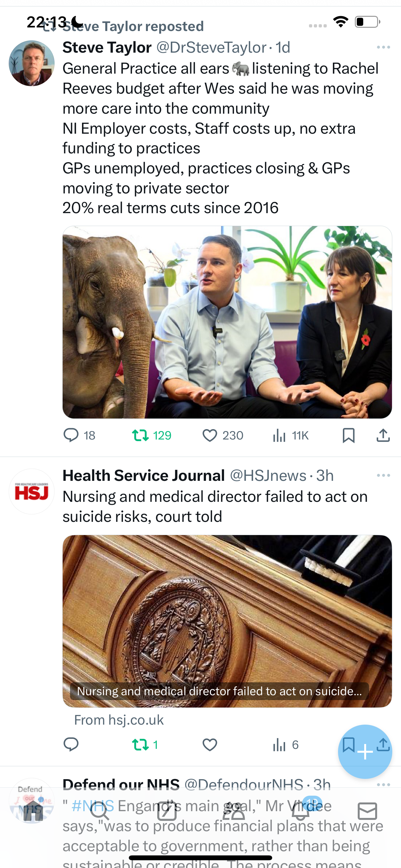Screen dimensions: 401x868
Task: Reply to Steve Taylor's tweet
Action: 79,435
